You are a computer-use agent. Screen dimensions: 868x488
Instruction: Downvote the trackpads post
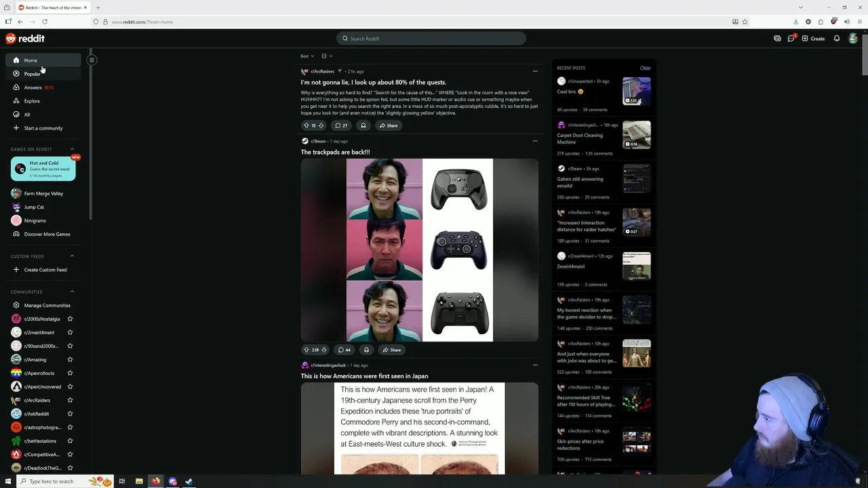click(324, 350)
